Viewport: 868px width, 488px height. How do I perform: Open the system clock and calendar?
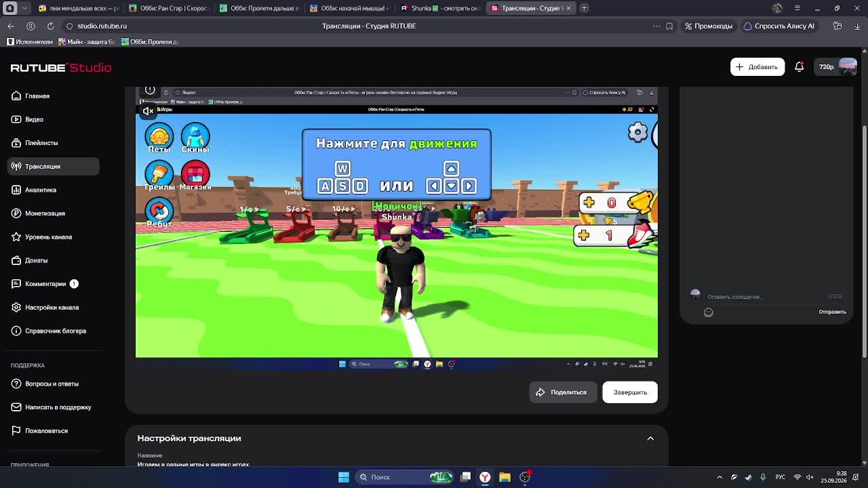pyautogui.click(x=833, y=477)
